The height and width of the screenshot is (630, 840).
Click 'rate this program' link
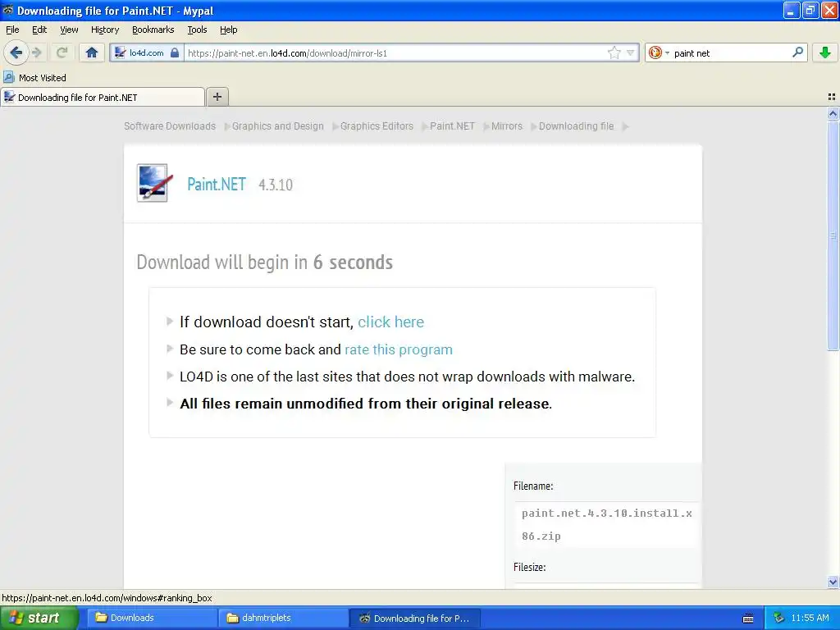(x=399, y=349)
